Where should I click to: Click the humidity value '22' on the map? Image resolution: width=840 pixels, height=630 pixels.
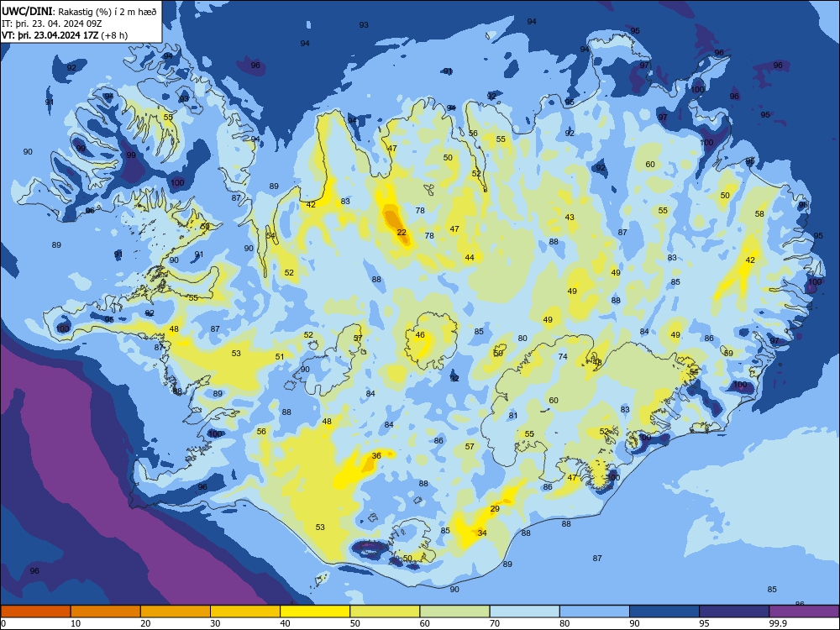[x=402, y=233]
